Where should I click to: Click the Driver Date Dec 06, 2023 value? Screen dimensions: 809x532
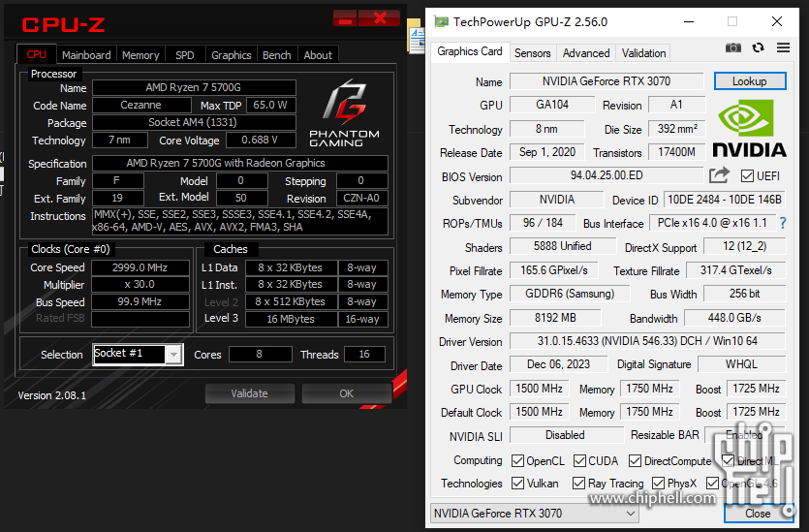(558, 364)
